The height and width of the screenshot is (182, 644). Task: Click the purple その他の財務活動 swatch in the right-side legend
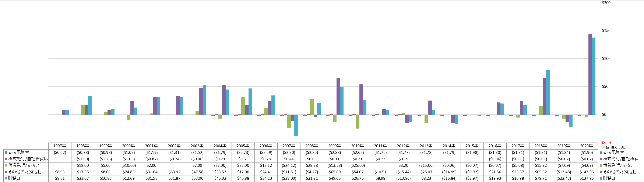[601, 172]
